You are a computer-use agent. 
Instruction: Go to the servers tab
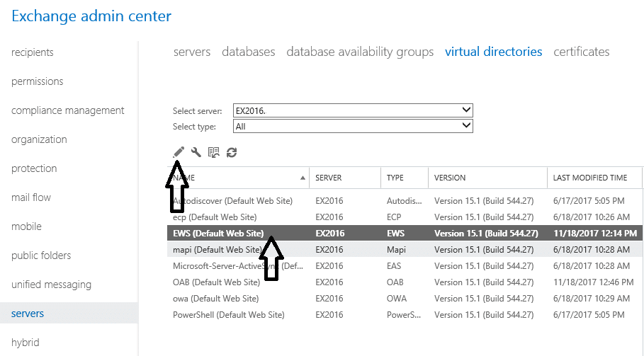point(191,52)
